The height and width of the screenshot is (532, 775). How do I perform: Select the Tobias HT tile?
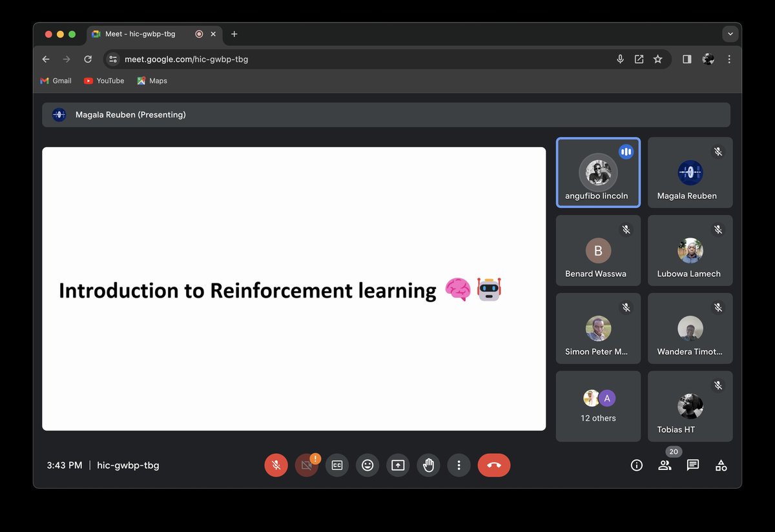[x=690, y=406]
